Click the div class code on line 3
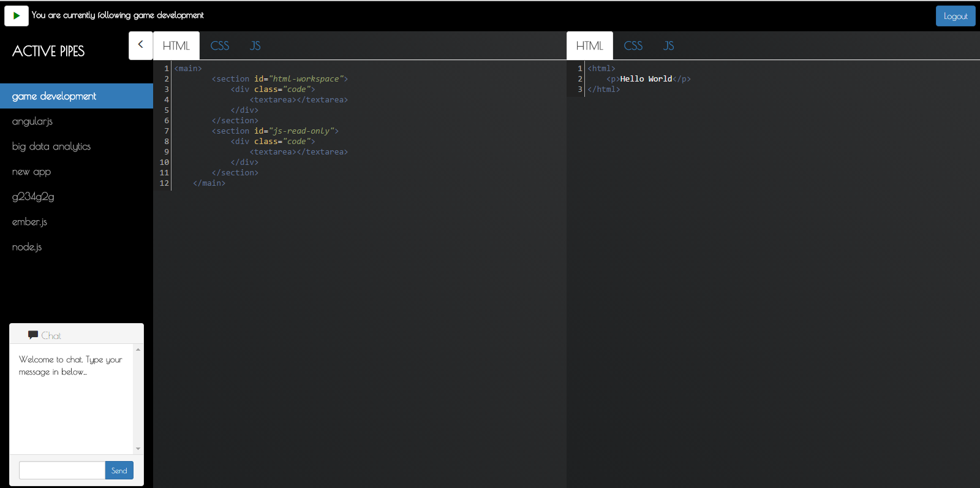This screenshot has height=488, width=980. (x=273, y=90)
